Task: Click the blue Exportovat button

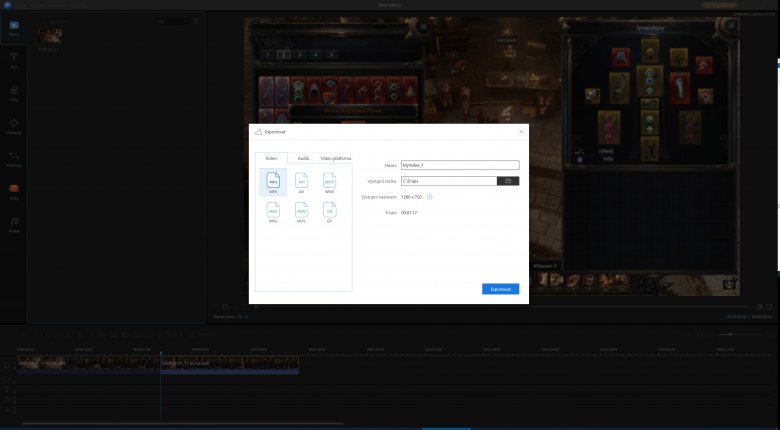Action: [500, 289]
